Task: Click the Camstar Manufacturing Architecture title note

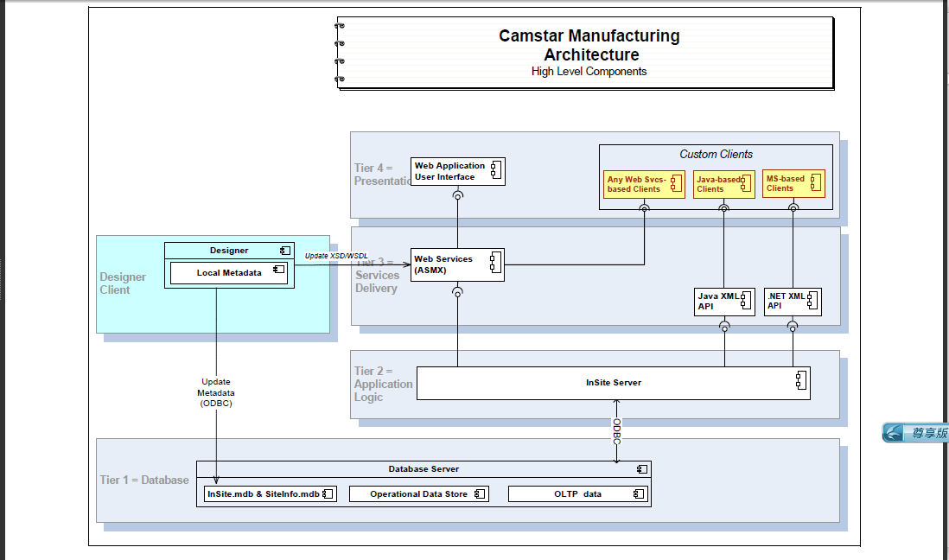Action: coord(588,53)
